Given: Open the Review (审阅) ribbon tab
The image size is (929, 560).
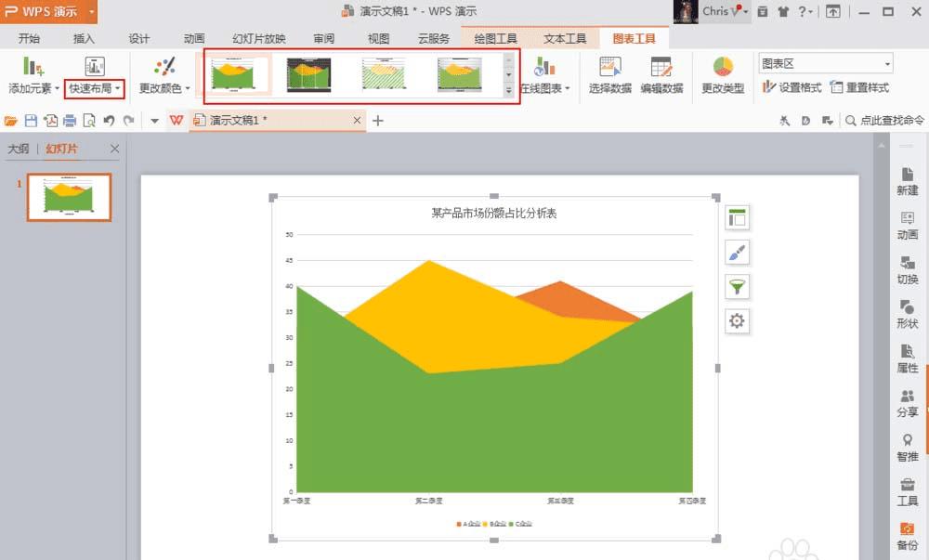Looking at the screenshot, I should point(323,38).
